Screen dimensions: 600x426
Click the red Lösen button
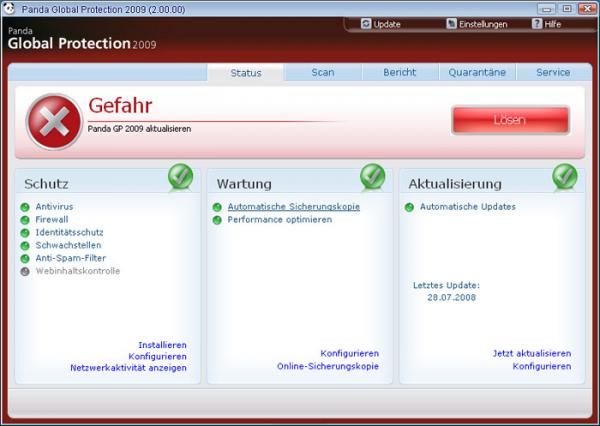coord(511,120)
